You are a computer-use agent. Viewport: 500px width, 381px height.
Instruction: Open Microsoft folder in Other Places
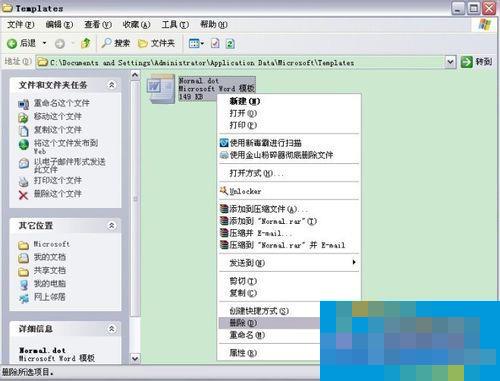click(x=51, y=244)
